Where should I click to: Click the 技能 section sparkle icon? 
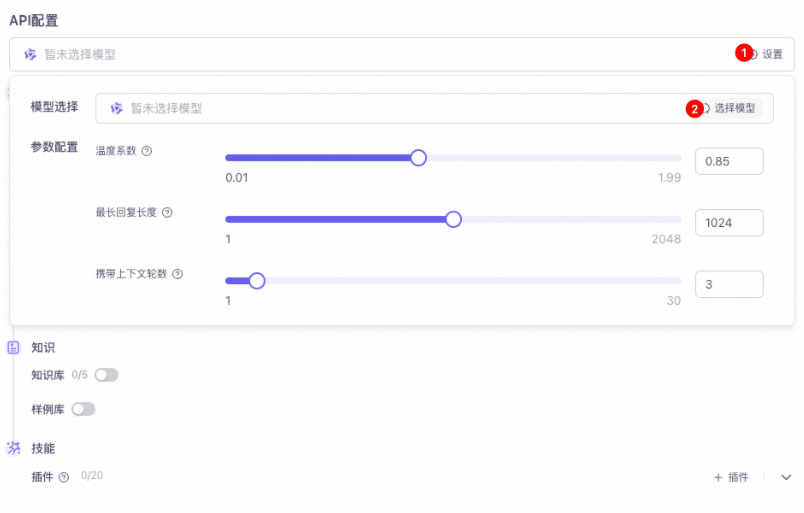14,448
